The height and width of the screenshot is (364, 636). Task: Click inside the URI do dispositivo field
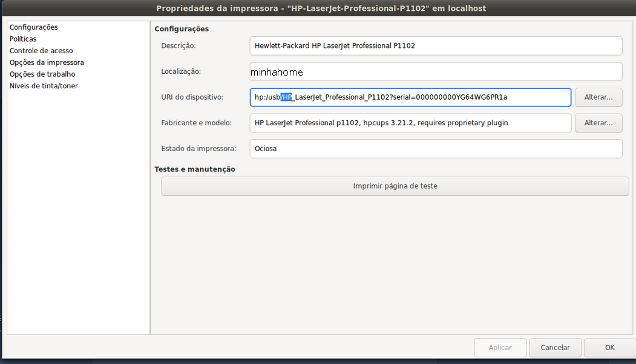tap(410, 97)
